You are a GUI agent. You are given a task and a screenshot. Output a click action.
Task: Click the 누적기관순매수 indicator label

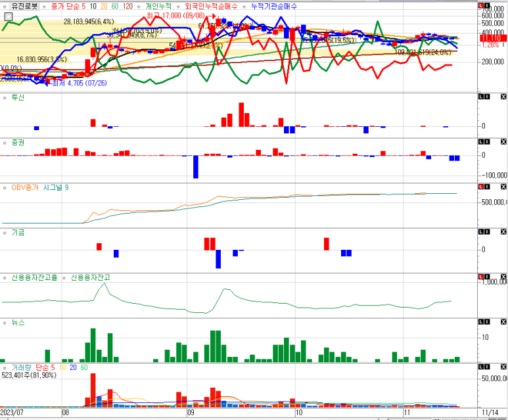274,6
